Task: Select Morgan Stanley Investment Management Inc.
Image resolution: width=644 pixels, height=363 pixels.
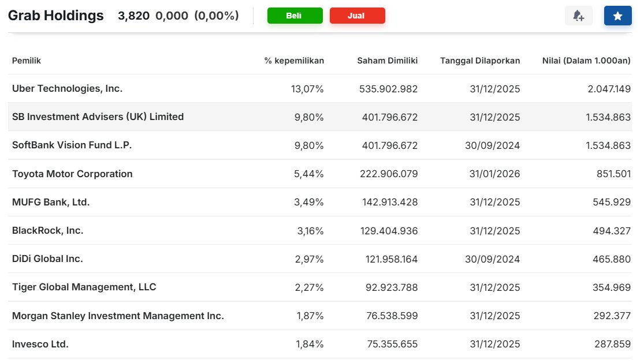Action: coord(118,316)
